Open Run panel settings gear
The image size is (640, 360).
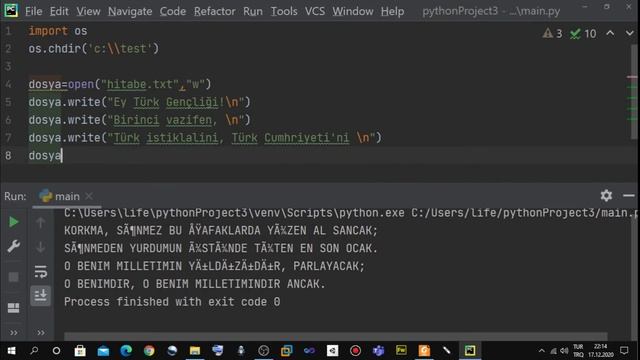point(606,196)
